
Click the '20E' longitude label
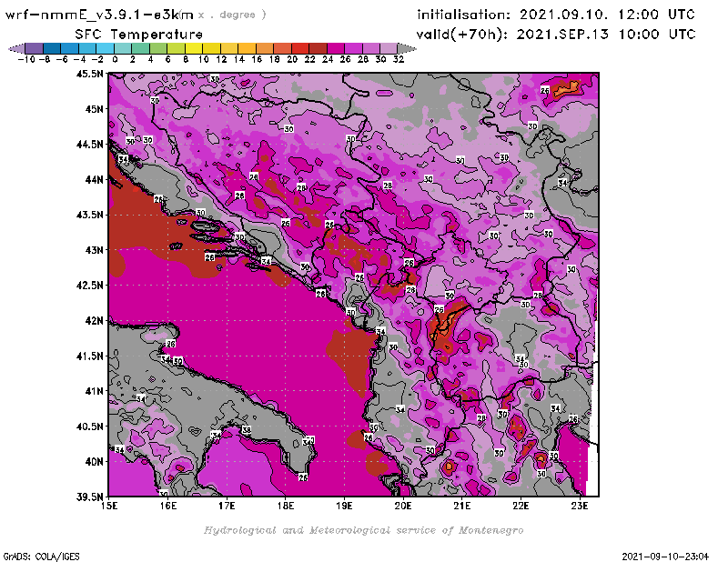403,506
